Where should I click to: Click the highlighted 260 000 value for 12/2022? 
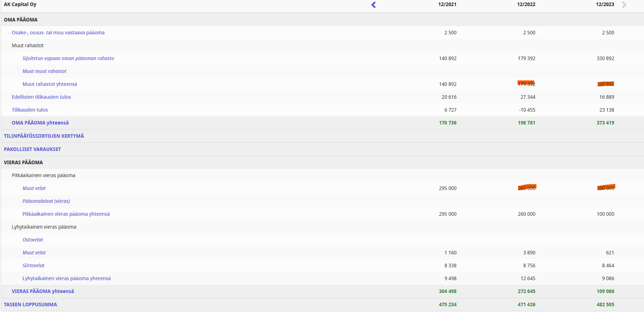[527, 188]
